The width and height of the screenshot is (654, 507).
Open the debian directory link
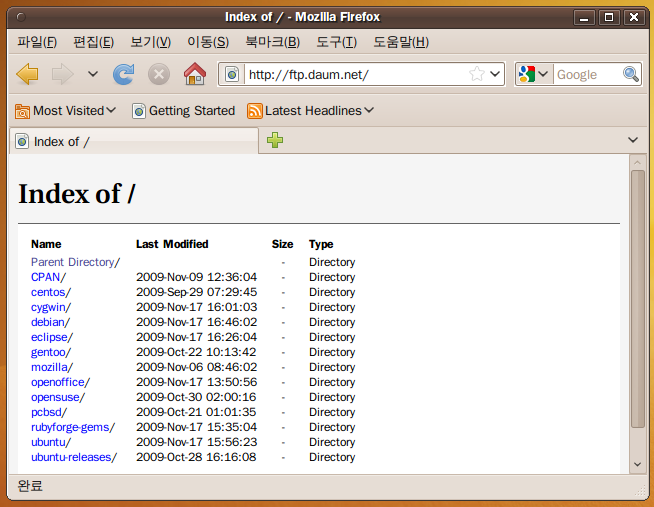[48, 322]
